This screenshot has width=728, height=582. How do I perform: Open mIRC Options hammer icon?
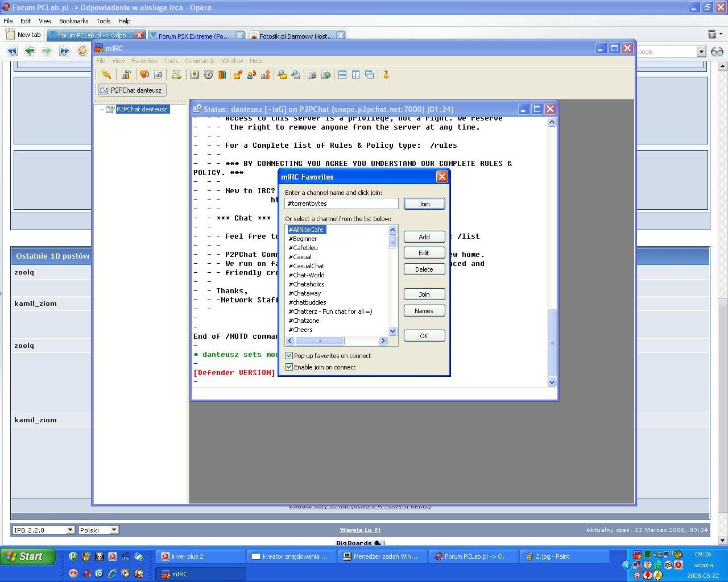(x=126, y=74)
